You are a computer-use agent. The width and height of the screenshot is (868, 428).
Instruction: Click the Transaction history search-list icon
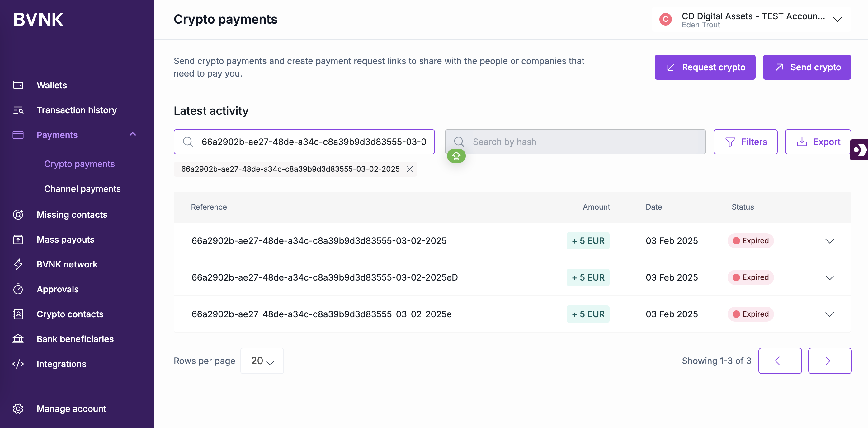click(18, 110)
